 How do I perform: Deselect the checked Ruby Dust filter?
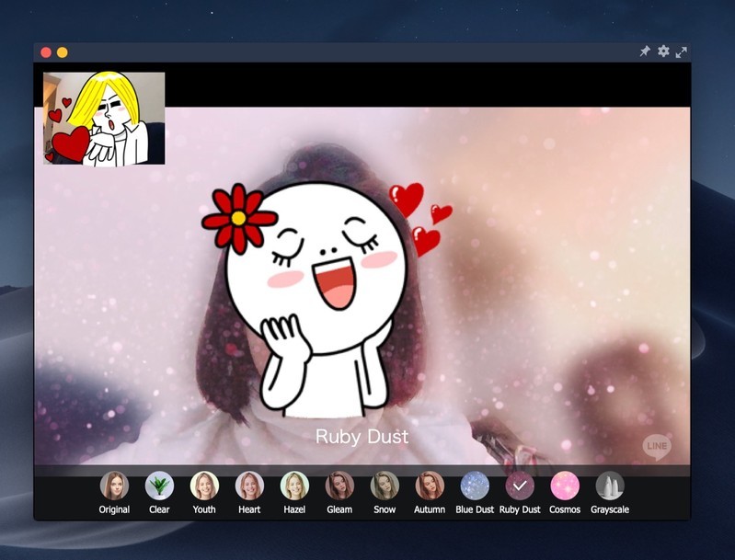point(520,486)
